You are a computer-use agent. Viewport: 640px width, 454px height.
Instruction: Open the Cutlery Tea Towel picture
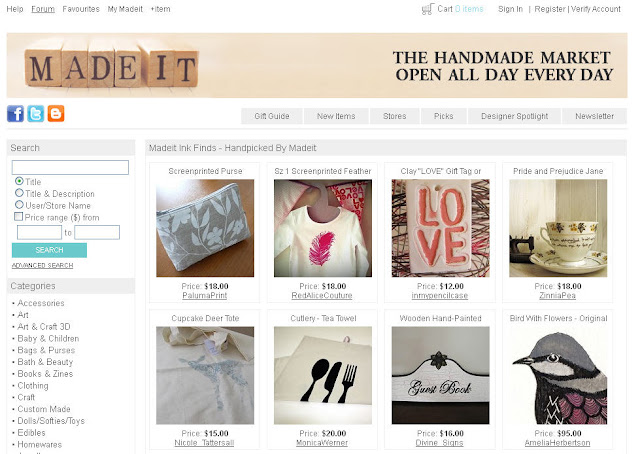tap(323, 375)
